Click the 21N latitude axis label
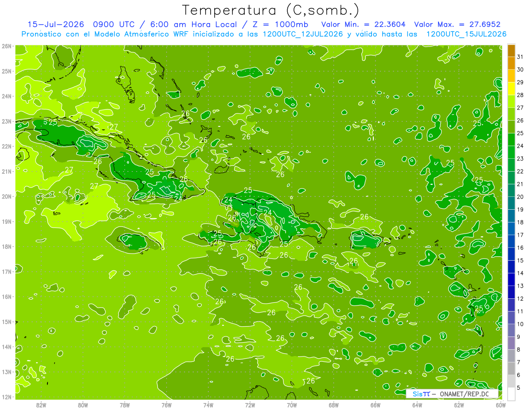The height and width of the screenshot is (411, 532). [7, 172]
